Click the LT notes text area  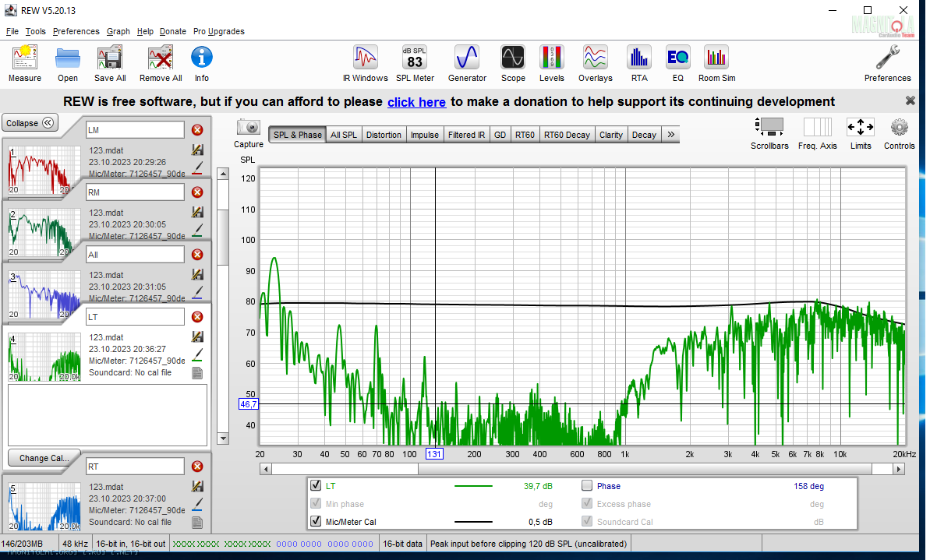tap(108, 415)
